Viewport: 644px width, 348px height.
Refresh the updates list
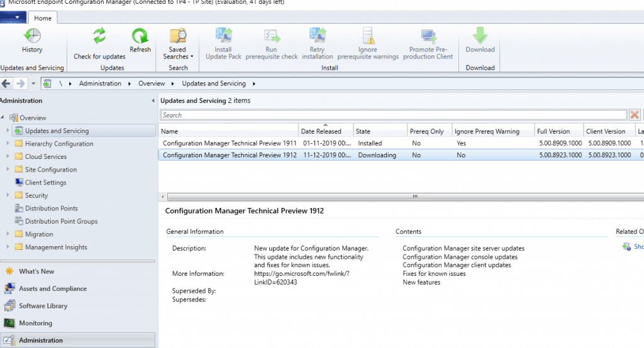pyautogui.click(x=140, y=40)
